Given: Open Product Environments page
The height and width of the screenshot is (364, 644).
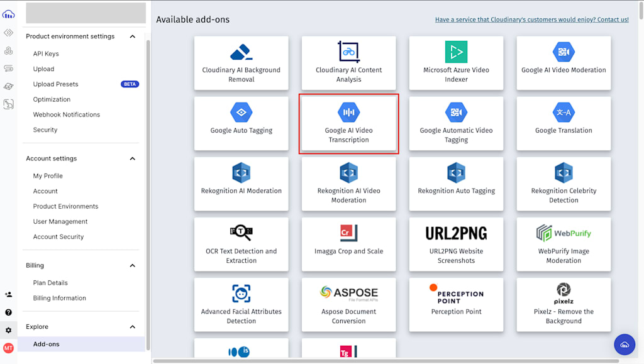Looking at the screenshot, I should (x=65, y=206).
